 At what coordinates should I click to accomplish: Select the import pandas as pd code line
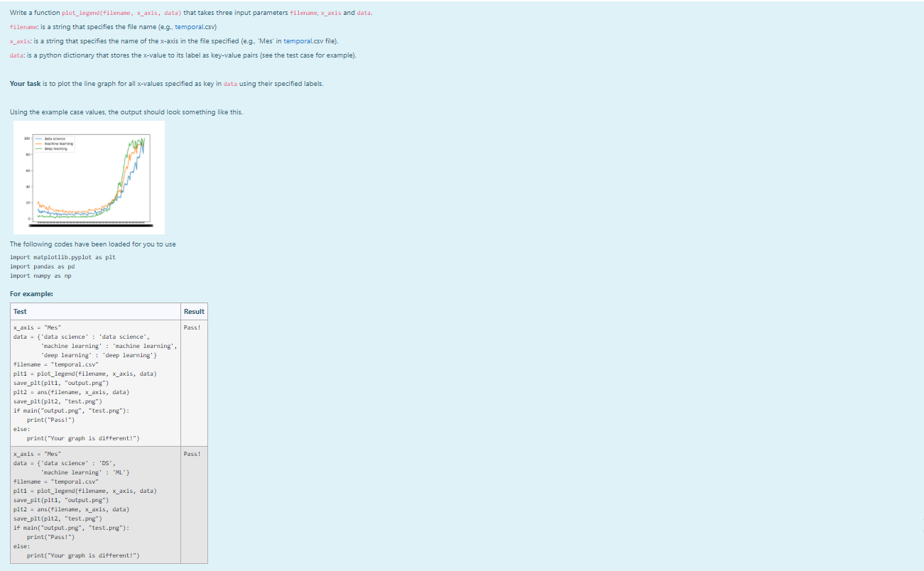coord(43,266)
